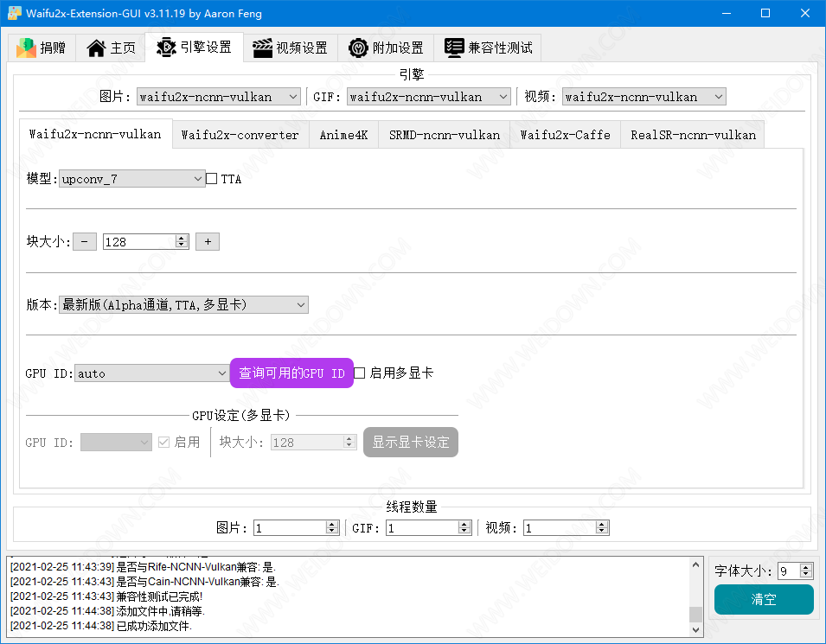Click the 显示显卡设定 button
Image resolution: width=826 pixels, height=644 pixels.
(411, 443)
